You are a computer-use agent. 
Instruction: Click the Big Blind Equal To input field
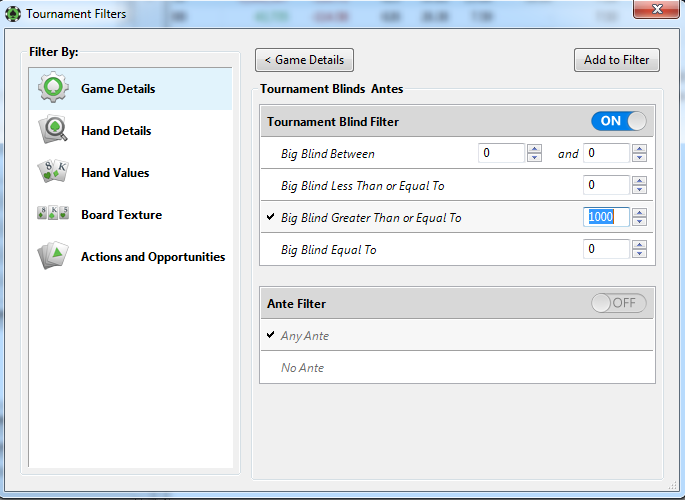606,249
